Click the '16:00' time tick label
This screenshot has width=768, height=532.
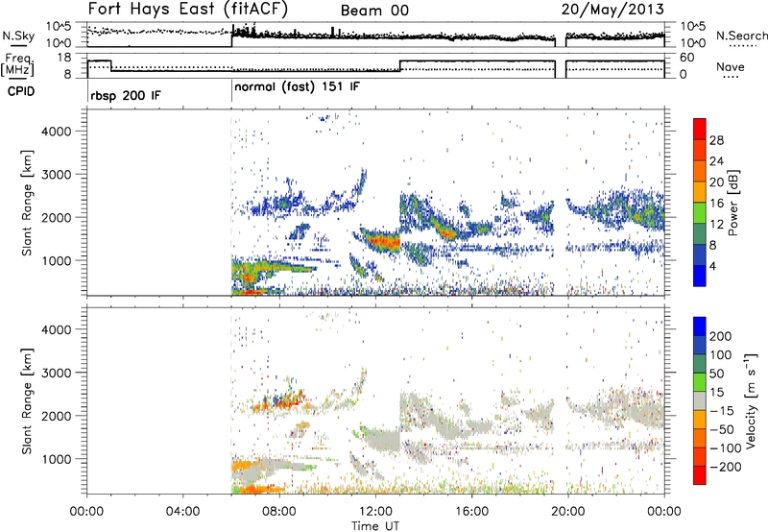click(471, 512)
